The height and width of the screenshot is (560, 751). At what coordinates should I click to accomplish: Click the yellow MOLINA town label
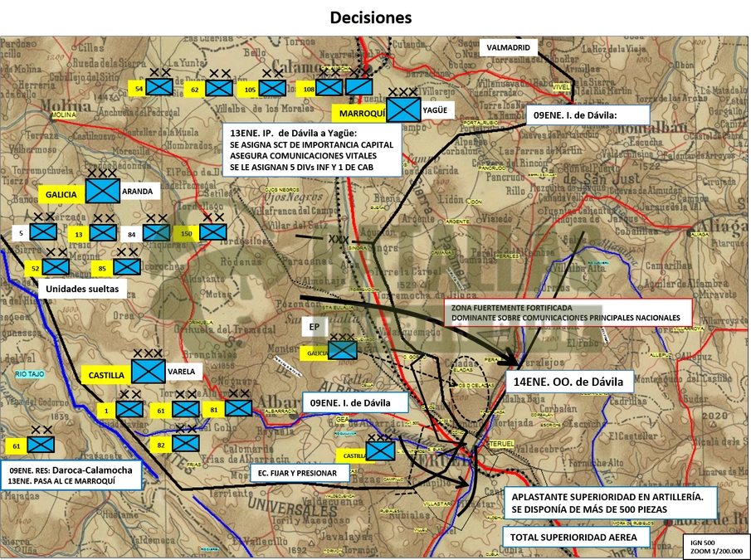coord(64,114)
